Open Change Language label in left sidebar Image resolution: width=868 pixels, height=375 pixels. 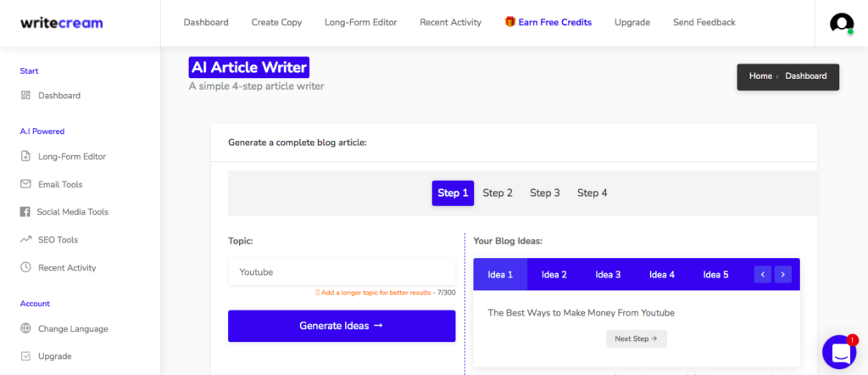pos(73,328)
